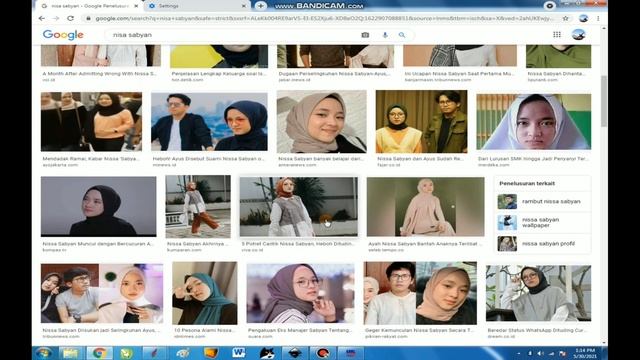Click the Chrome taskbar icon

(x=99, y=353)
